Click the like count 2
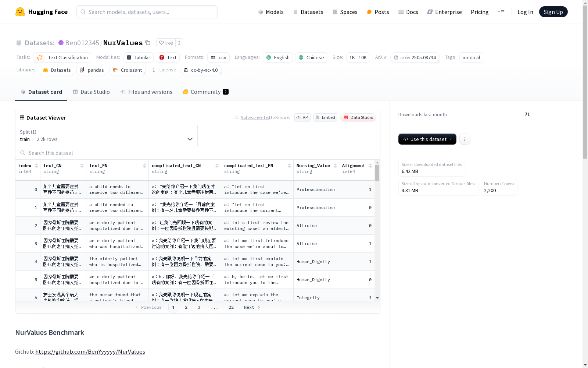The width and height of the screenshot is (588, 368). 179,43
